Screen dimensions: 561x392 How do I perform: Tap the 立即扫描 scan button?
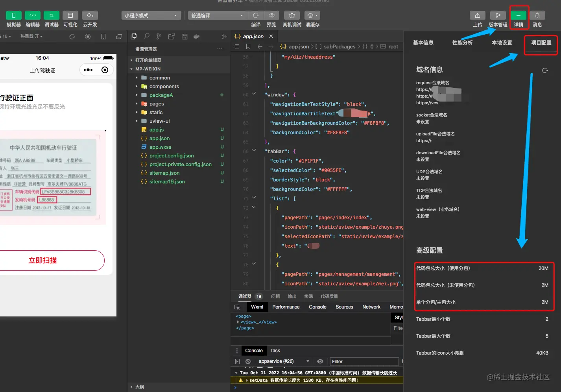point(43,261)
